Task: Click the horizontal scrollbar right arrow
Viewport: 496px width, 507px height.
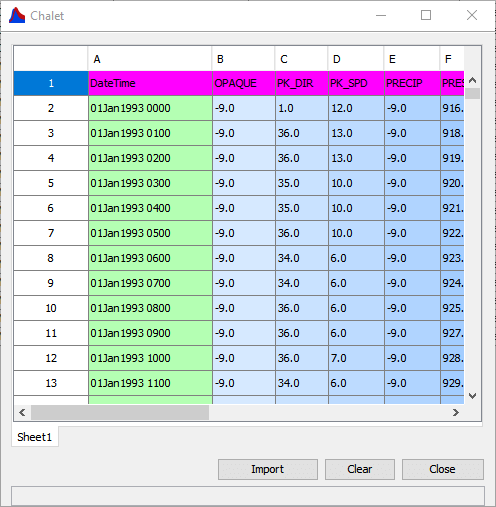Action: pyautogui.click(x=456, y=413)
